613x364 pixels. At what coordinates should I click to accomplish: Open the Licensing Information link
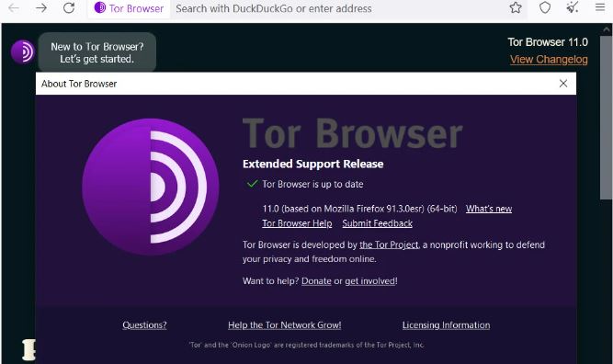point(446,324)
